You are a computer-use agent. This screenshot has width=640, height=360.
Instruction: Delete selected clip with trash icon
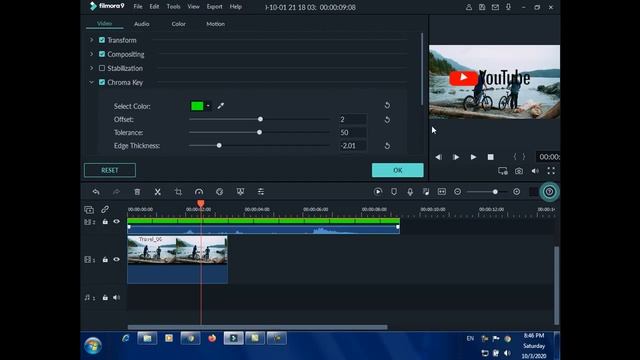click(137, 192)
